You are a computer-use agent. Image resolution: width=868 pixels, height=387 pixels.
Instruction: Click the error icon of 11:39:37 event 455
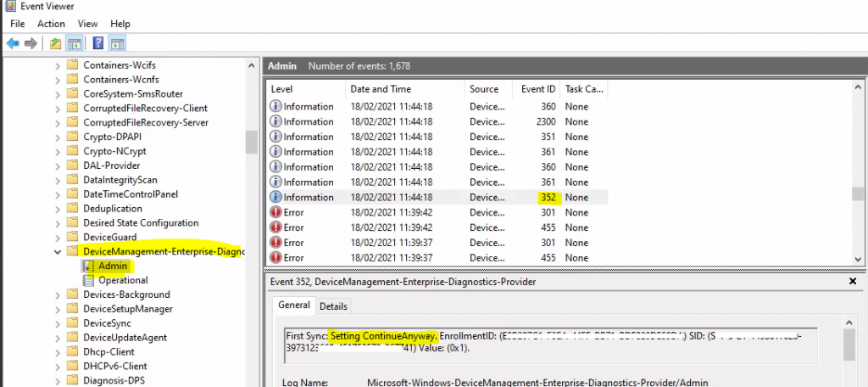coord(275,258)
